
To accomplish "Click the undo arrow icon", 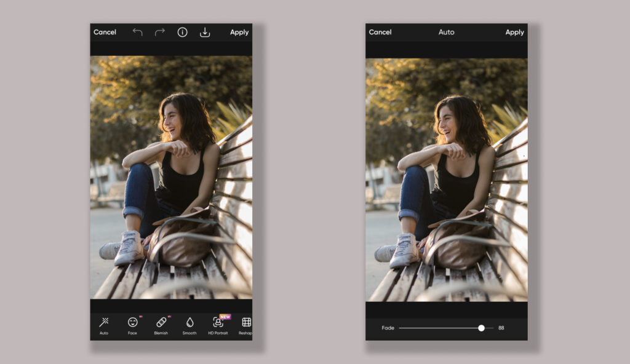I will tap(137, 32).
